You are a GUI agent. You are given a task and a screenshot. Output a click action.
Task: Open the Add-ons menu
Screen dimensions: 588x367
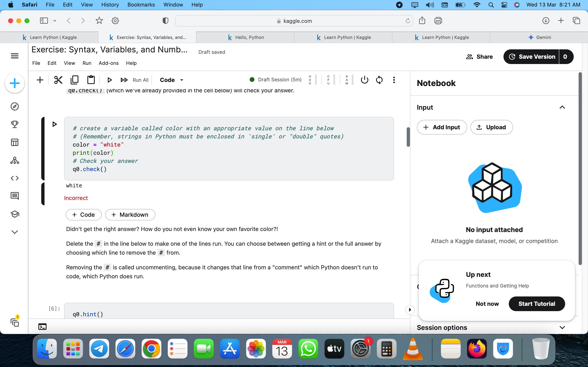[x=108, y=63]
